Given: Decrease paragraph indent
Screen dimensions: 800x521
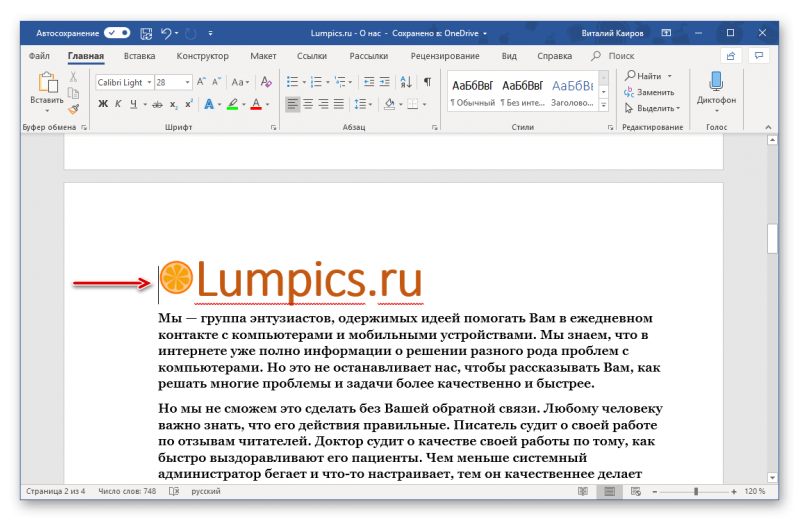Looking at the screenshot, I should coord(368,82).
